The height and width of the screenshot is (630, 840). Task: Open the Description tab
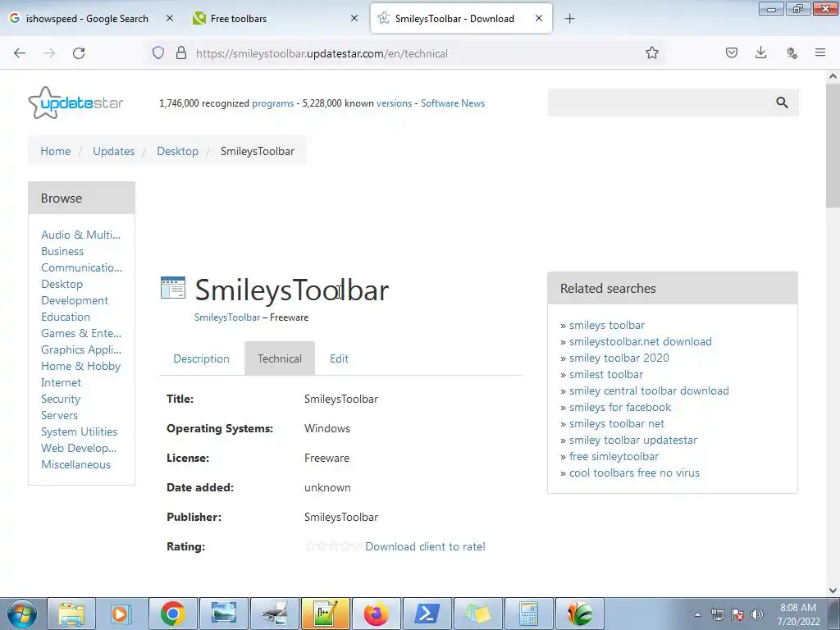click(202, 358)
